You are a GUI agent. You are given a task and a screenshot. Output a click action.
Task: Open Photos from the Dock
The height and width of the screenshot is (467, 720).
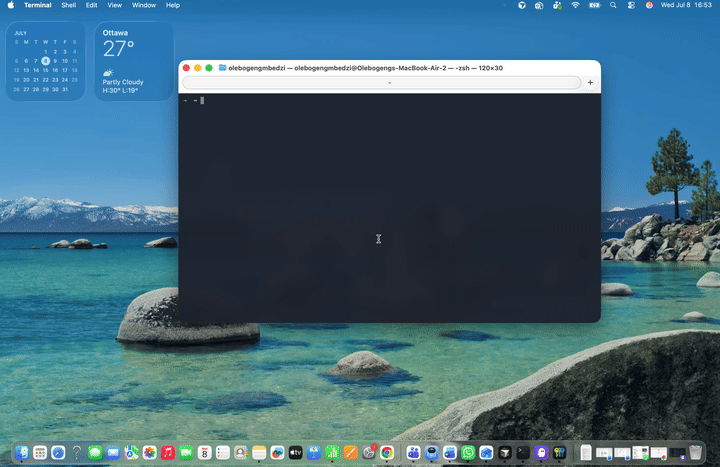pyautogui.click(x=150, y=453)
